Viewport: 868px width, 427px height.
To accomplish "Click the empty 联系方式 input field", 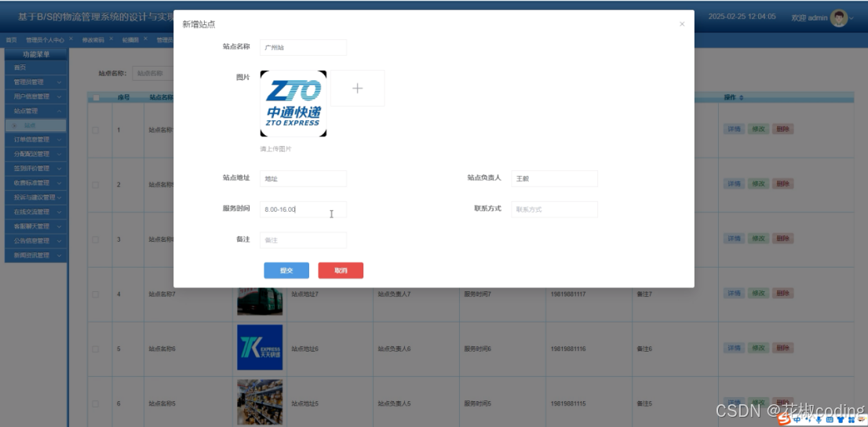I will pyautogui.click(x=555, y=210).
